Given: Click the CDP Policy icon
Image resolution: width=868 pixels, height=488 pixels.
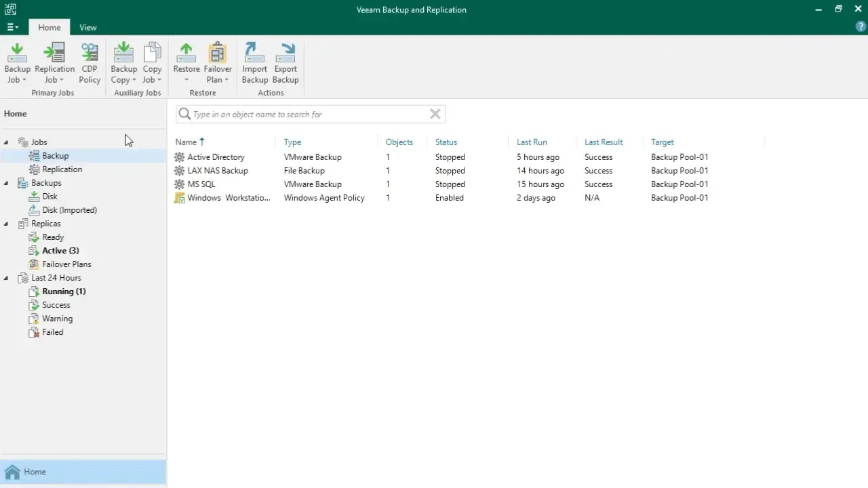Looking at the screenshot, I should coord(90,62).
